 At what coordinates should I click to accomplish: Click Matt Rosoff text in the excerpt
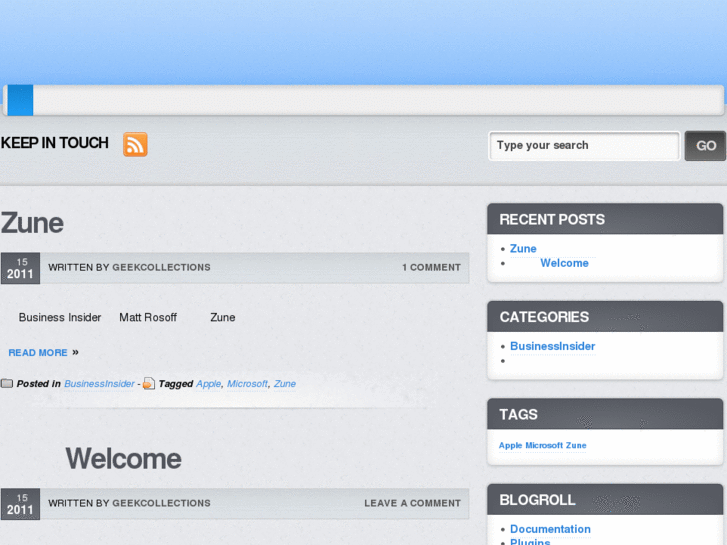pyautogui.click(x=148, y=317)
